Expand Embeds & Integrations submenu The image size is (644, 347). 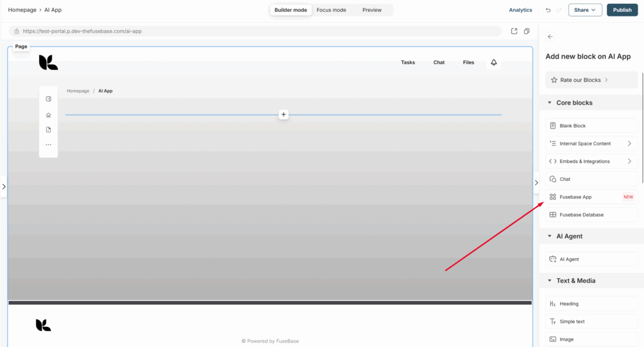point(629,161)
